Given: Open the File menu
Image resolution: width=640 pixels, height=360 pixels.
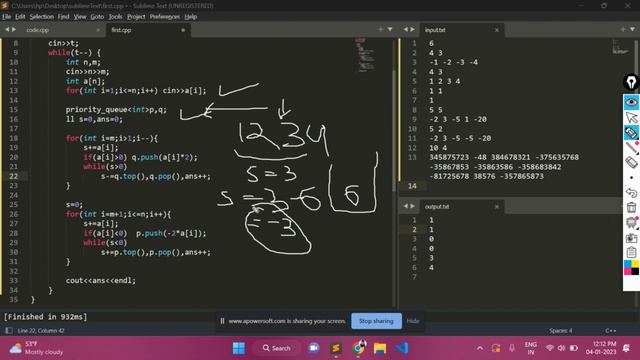Looking at the screenshot, I should click(7, 17).
